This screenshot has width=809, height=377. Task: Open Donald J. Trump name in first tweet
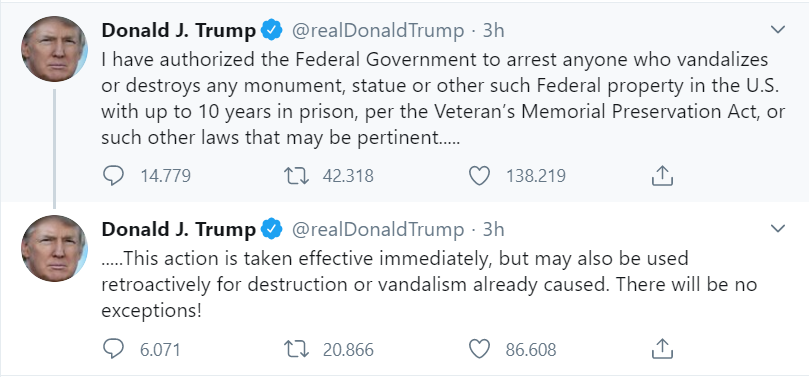[x=179, y=31]
